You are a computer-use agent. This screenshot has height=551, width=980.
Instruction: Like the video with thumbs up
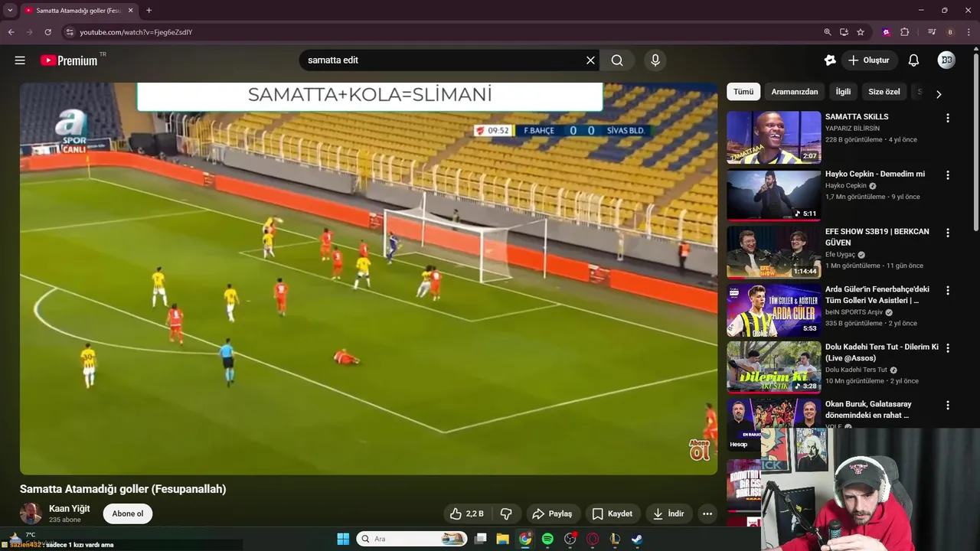click(467, 514)
